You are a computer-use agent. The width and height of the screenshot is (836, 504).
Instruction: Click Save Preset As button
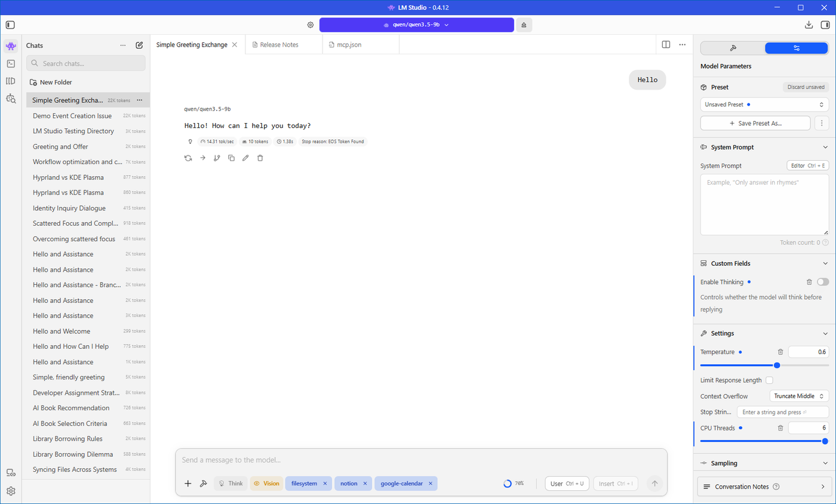click(755, 123)
